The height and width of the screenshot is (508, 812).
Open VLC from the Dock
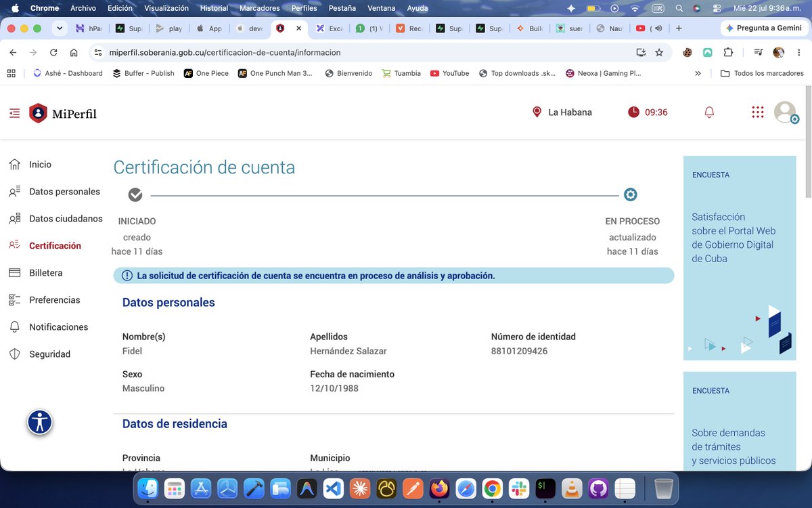[x=572, y=488]
